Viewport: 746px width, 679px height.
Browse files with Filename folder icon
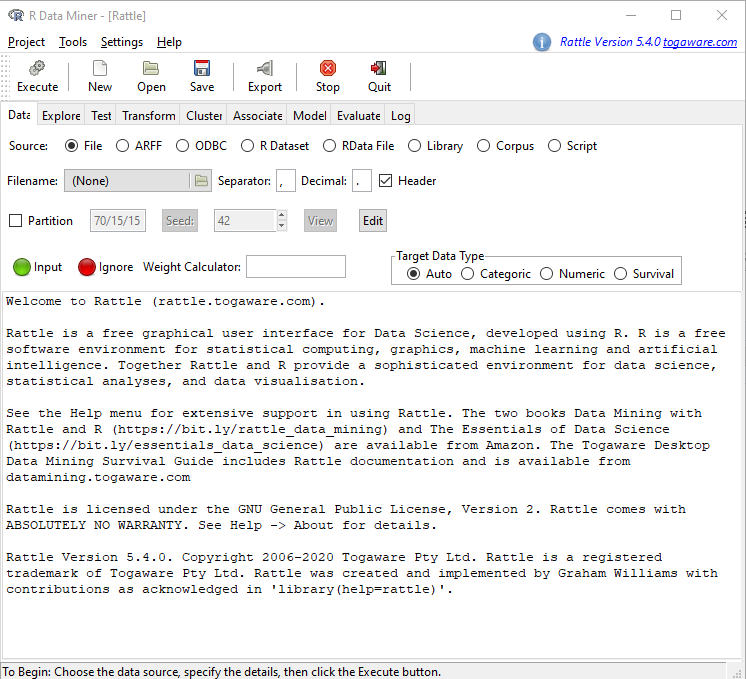(202, 181)
